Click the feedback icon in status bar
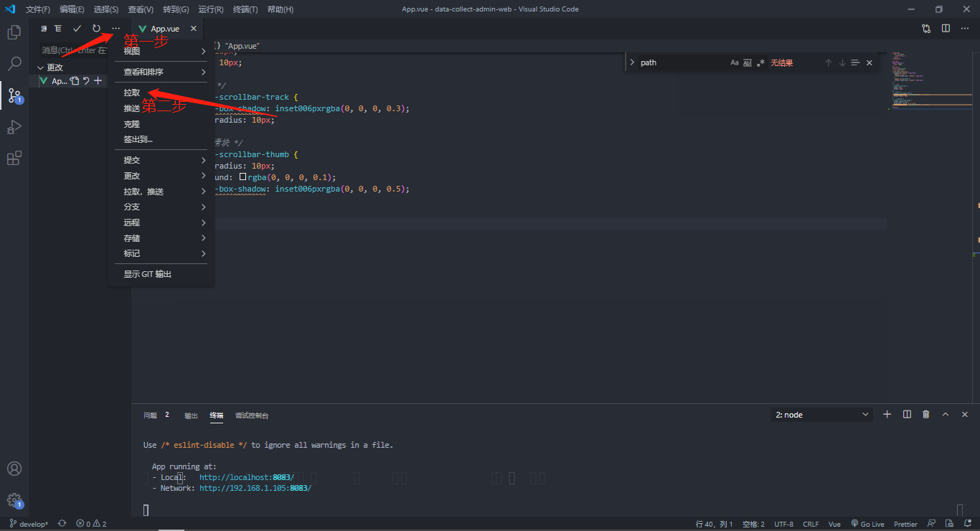Image resolution: width=980 pixels, height=531 pixels. (x=931, y=524)
